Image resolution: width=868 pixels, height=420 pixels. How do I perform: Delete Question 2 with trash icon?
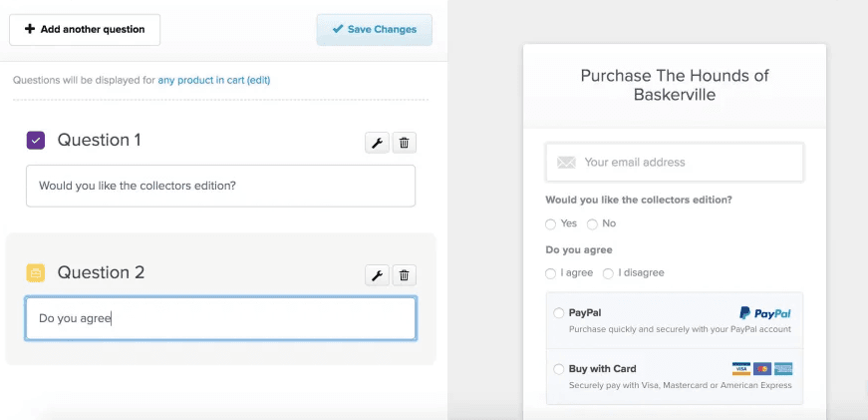(405, 275)
